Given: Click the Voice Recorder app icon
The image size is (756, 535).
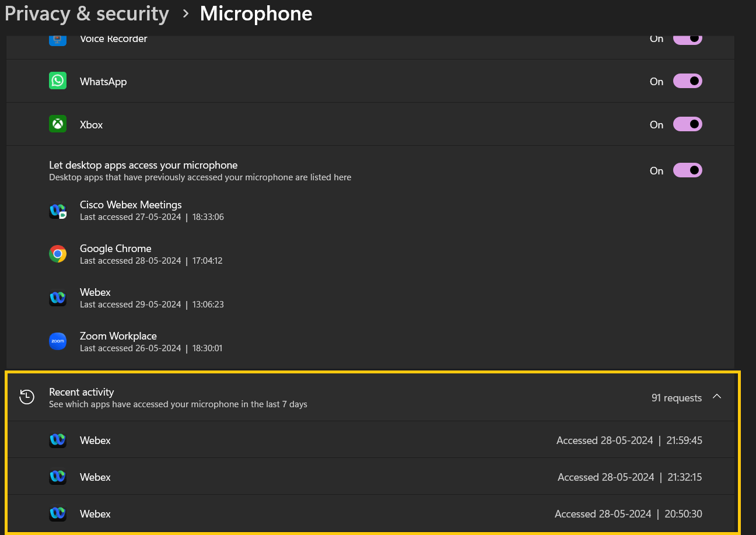Looking at the screenshot, I should tap(58, 40).
